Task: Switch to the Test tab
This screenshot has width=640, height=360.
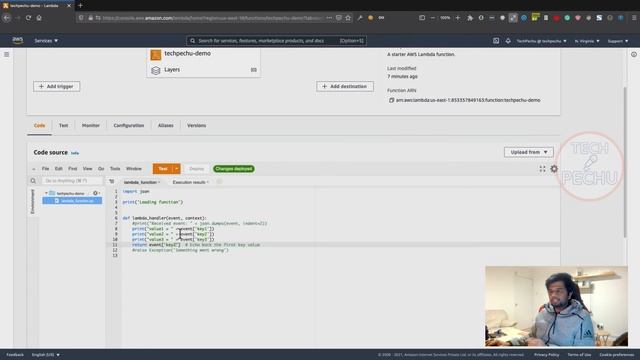Action: (63, 126)
